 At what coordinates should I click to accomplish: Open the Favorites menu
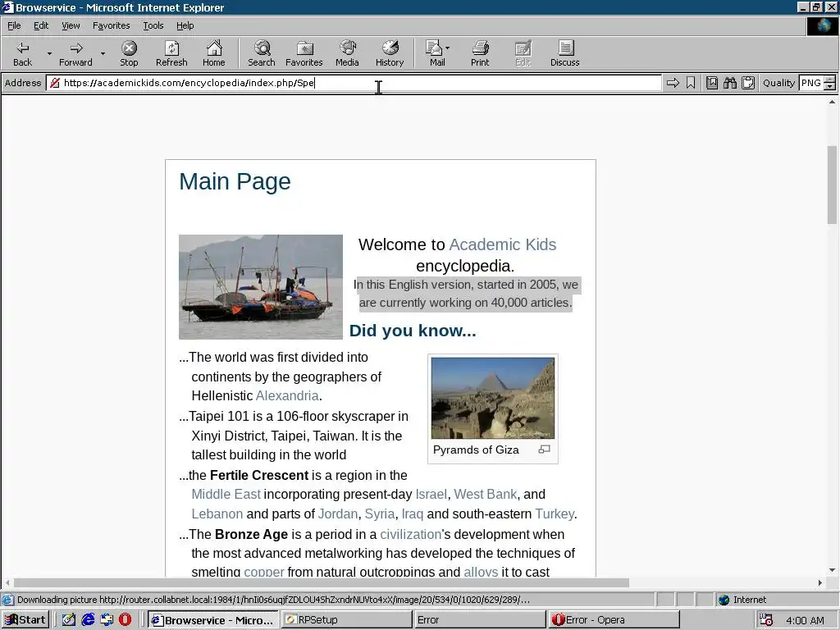pos(111,25)
